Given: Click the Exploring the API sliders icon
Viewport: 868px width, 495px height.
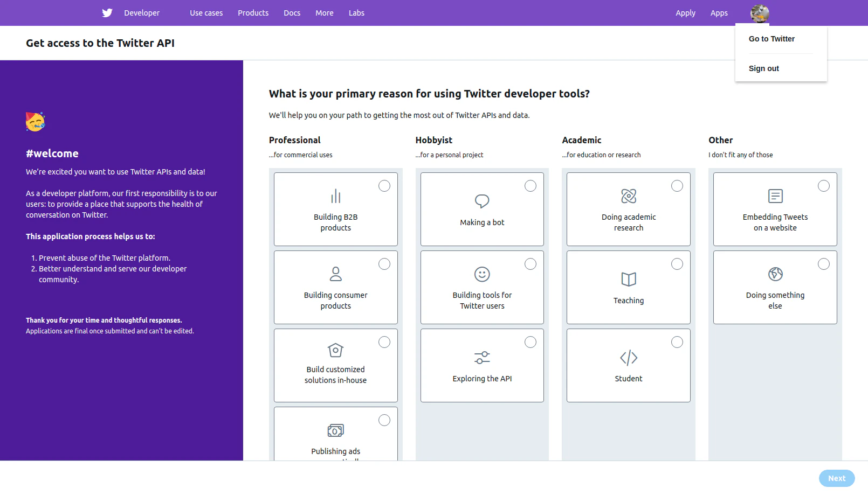Looking at the screenshot, I should click(x=482, y=358).
